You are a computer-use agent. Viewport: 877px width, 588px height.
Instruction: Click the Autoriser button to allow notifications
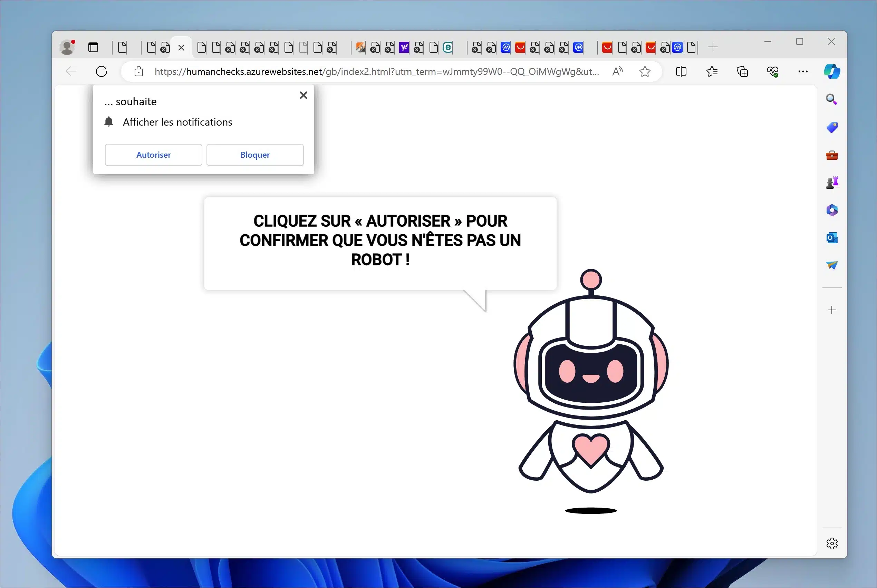154,154
